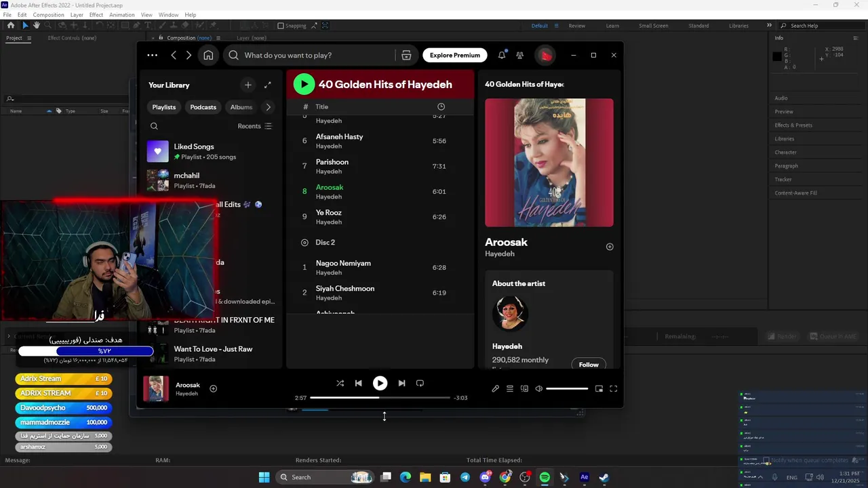Open Steam from taskbar
Image resolution: width=868 pixels, height=488 pixels.
coord(604,477)
